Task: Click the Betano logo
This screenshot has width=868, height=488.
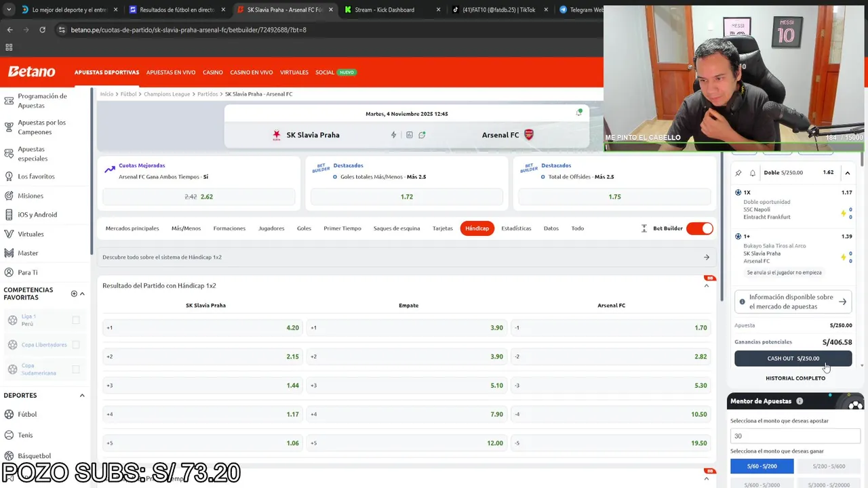Action: [x=31, y=72]
